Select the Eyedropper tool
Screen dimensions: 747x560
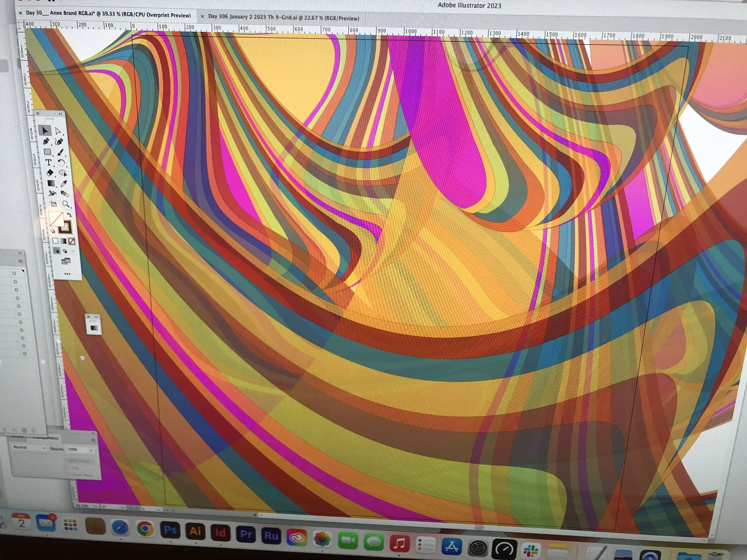63,184
